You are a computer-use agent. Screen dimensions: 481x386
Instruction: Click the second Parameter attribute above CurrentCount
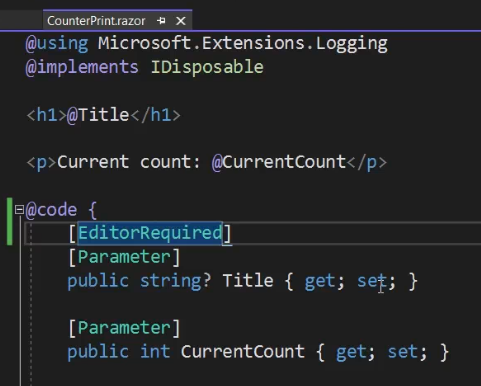tap(124, 328)
